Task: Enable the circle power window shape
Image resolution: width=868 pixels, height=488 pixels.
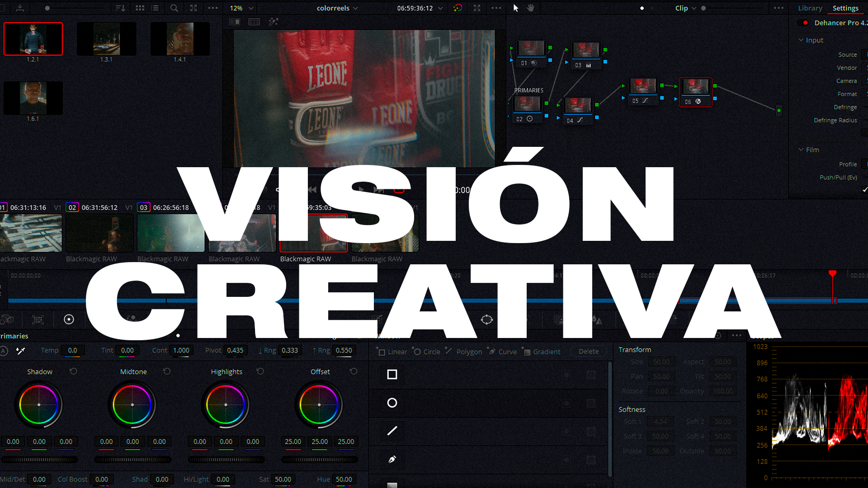Action: (x=392, y=403)
